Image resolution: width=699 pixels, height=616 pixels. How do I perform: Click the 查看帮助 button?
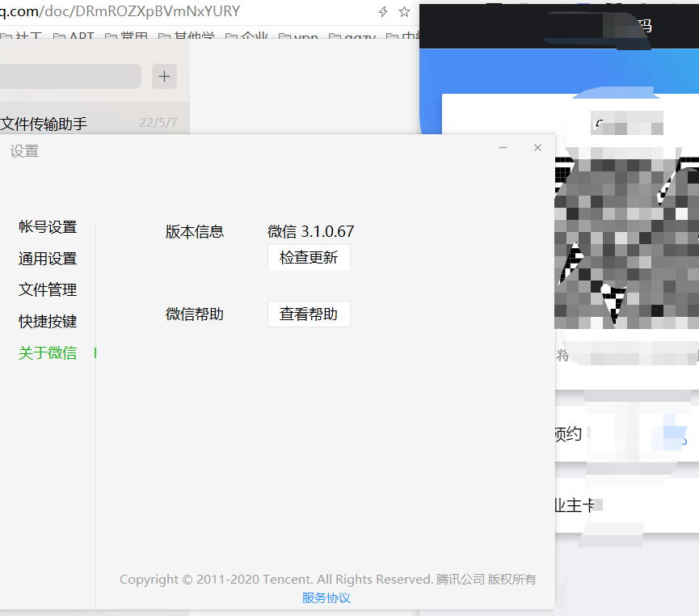(x=309, y=314)
